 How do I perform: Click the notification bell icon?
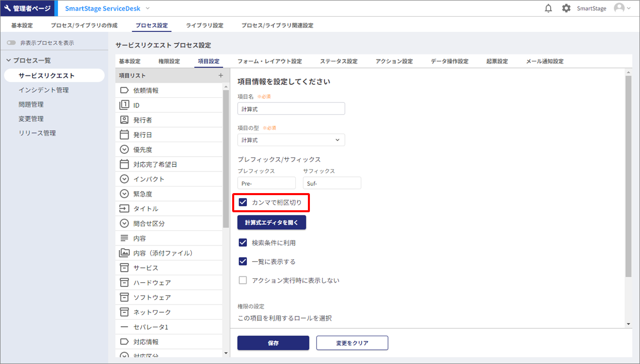point(549,9)
